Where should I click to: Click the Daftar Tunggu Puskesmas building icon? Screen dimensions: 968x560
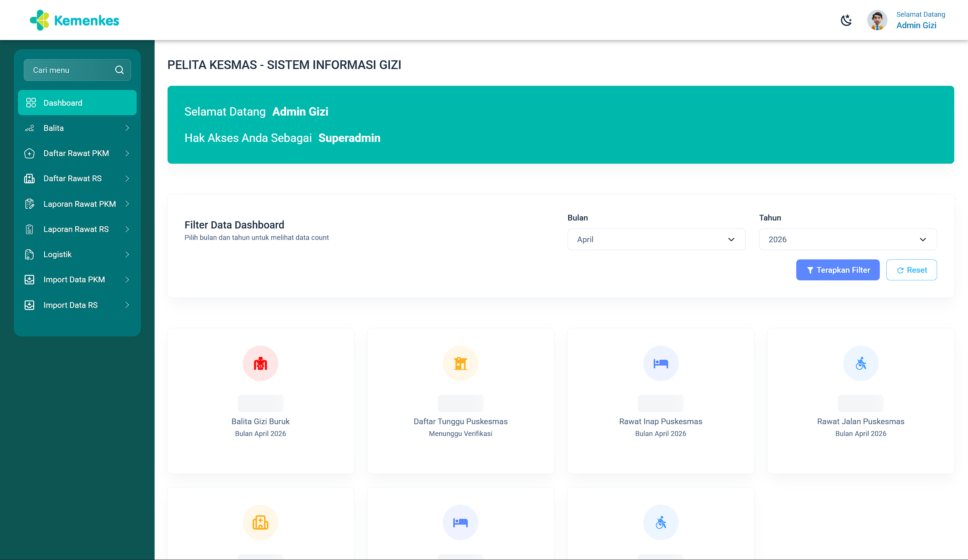pos(460,364)
